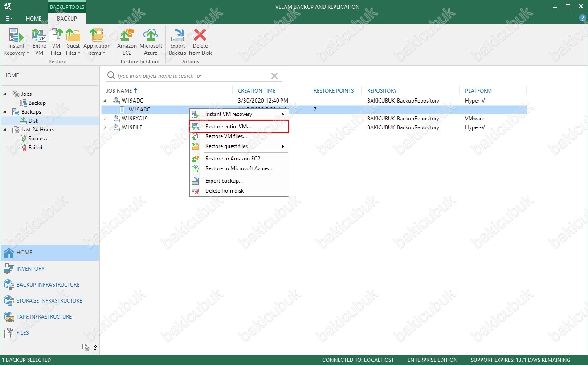The width and height of the screenshot is (588, 365).
Task: Open the help question mark icon
Action: point(582,18)
